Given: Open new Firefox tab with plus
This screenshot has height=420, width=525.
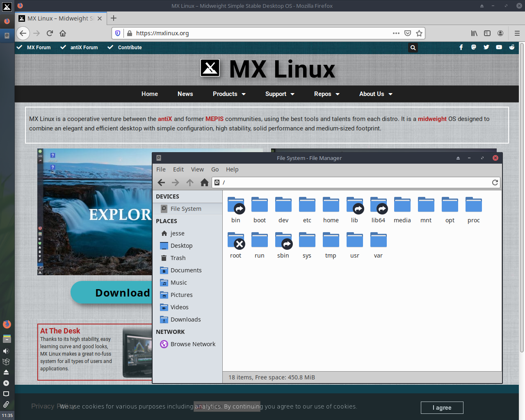Looking at the screenshot, I should [x=114, y=18].
